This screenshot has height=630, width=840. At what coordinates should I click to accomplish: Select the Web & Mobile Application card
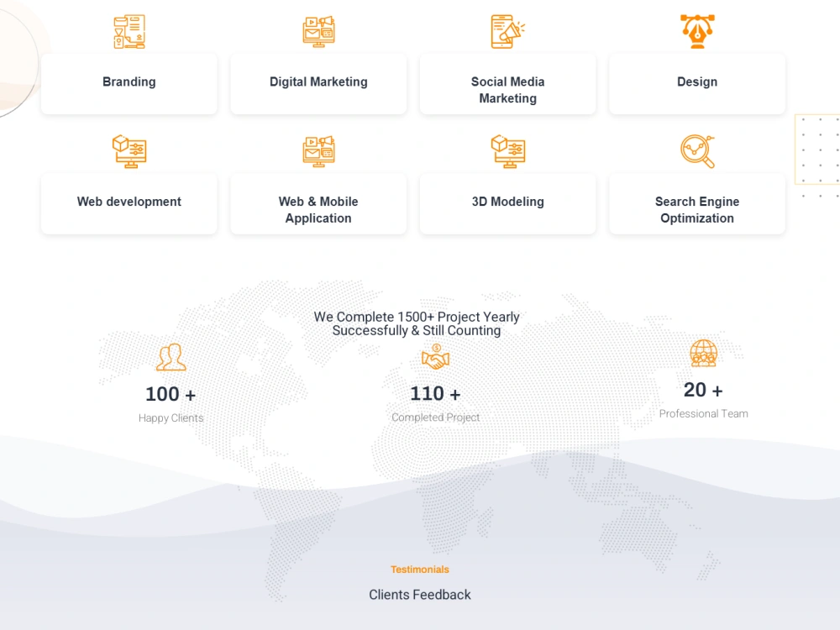pyautogui.click(x=318, y=203)
